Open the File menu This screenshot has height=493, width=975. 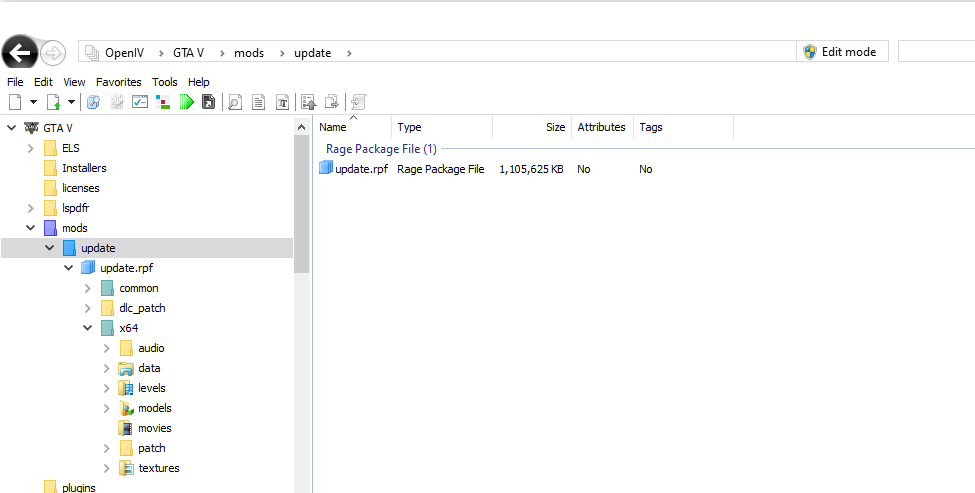[15, 82]
